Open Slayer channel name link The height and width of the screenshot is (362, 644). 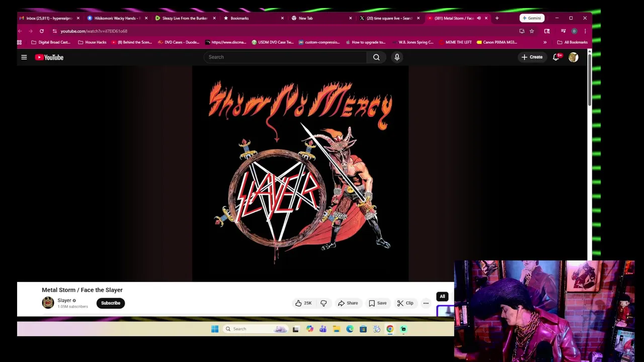pos(64,300)
